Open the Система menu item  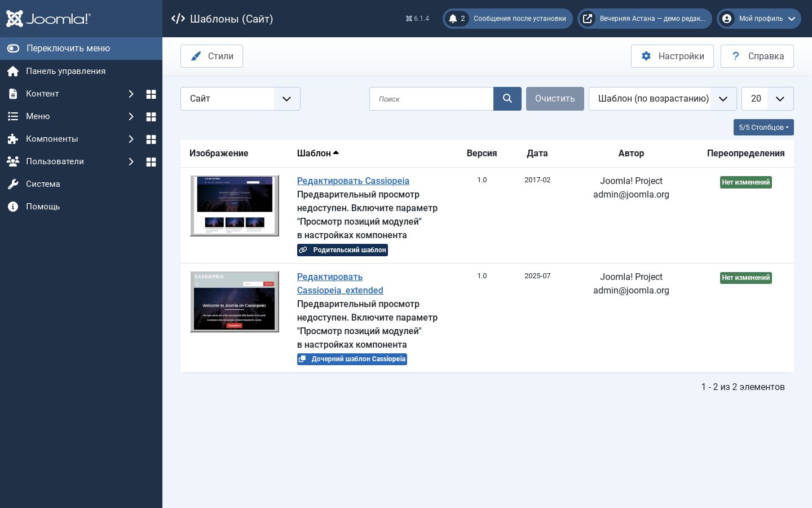click(81, 184)
